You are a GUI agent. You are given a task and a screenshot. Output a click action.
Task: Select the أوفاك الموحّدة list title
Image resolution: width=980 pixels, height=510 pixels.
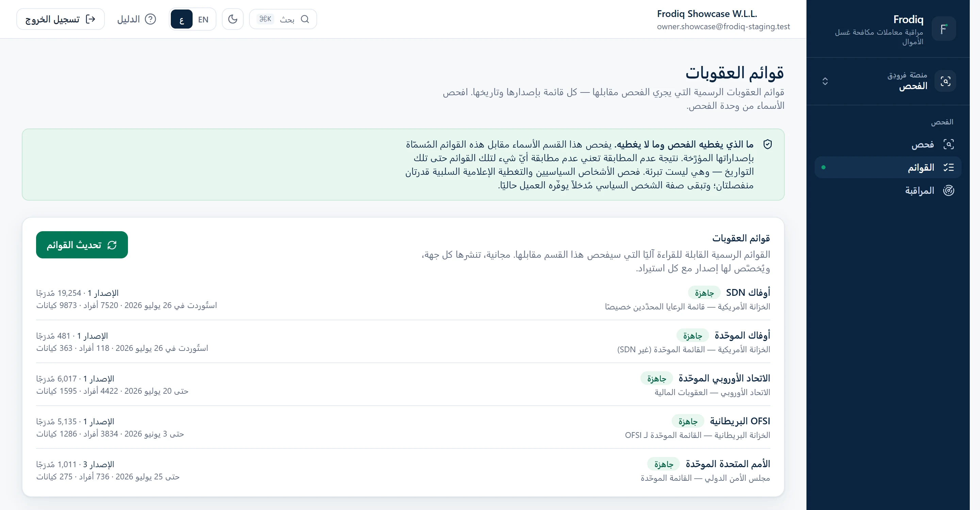(742, 336)
